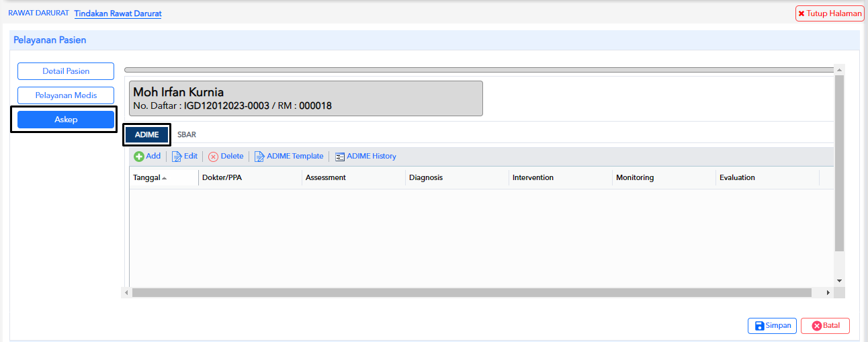Click the Assessment column header
868x342 pixels.
pyautogui.click(x=325, y=178)
